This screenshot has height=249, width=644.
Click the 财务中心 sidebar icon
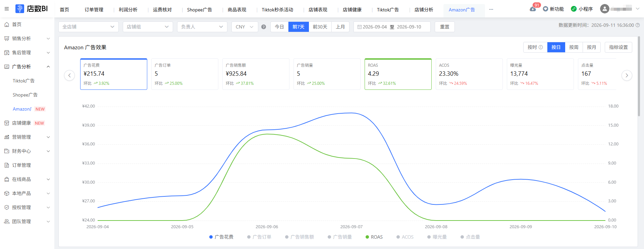(7, 151)
